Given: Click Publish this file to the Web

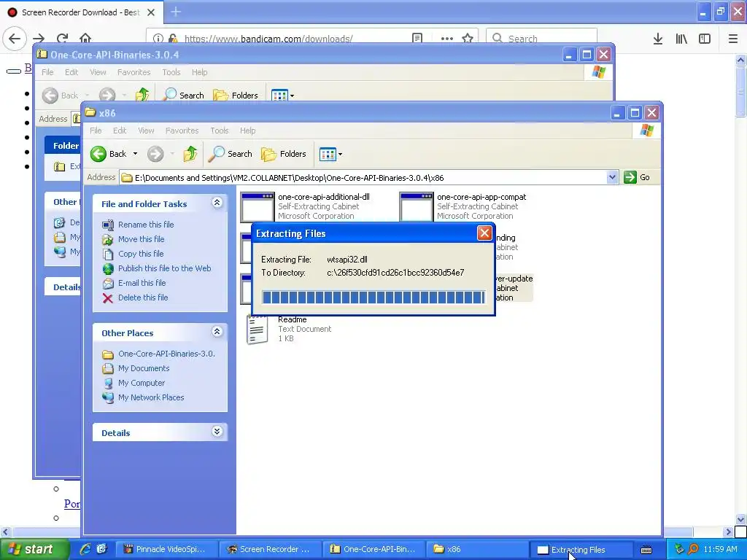Looking at the screenshot, I should click(x=164, y=268).
